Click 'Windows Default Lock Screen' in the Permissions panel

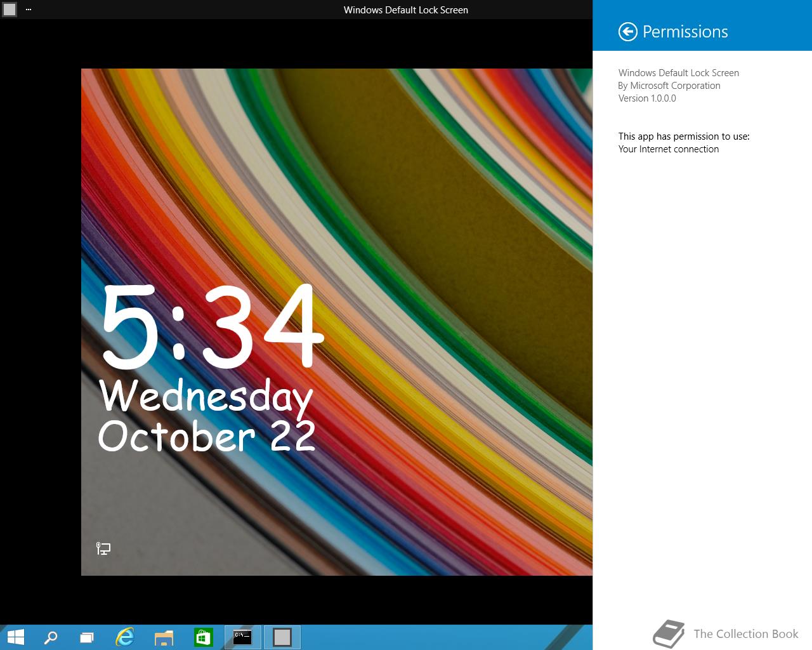(x=679, y=73)
